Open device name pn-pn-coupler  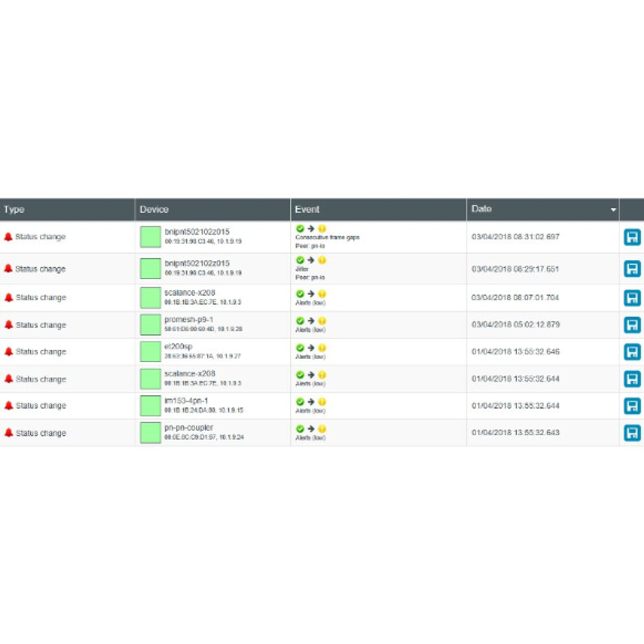pos(189,428)
